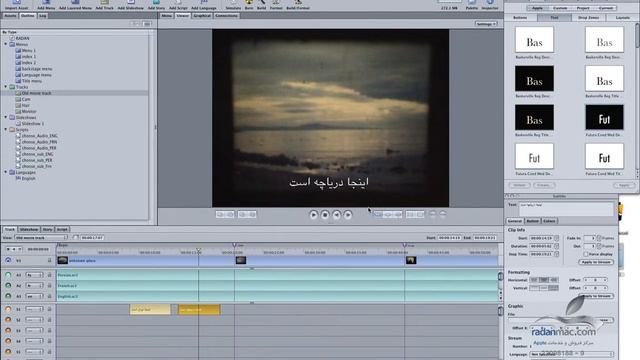Click the Start timecode field in Clip Info
640x360 pixels.
[541, 238]
